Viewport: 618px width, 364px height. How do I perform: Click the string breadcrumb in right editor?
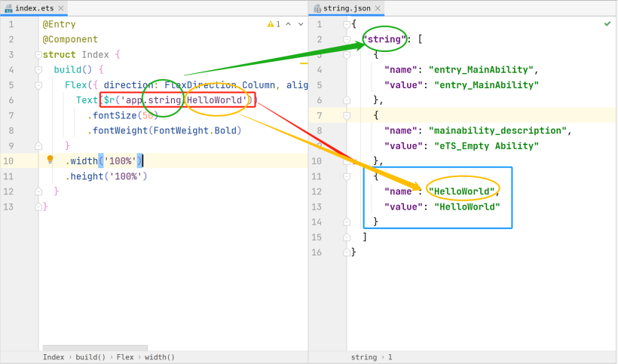(x=363, y=357)
